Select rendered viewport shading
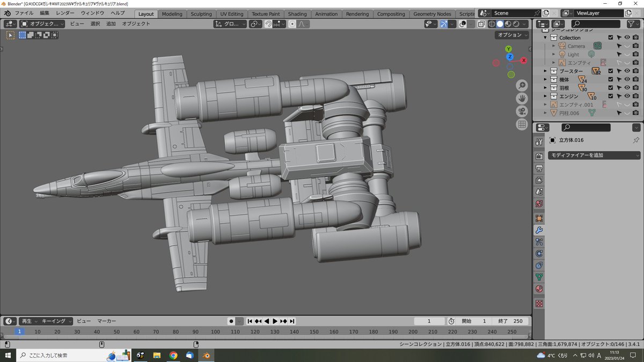Viewport: 644px width, 362px height. [x=516, y=24]
